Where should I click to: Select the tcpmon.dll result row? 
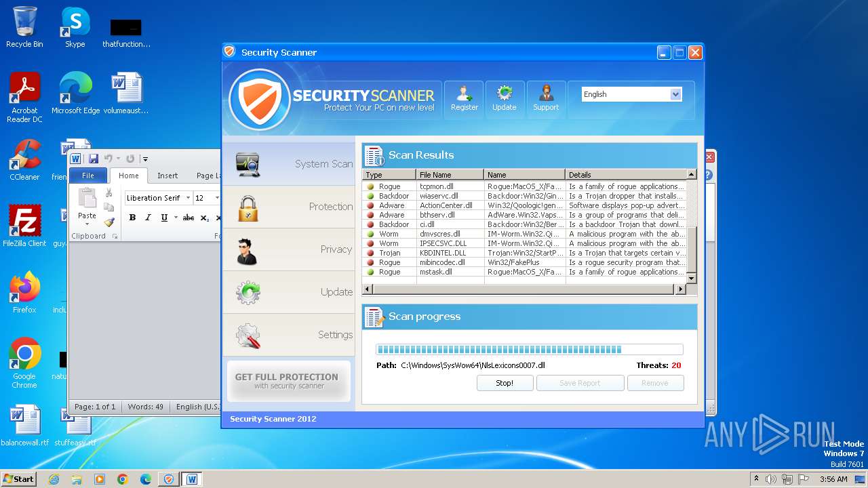click(525, 186)
